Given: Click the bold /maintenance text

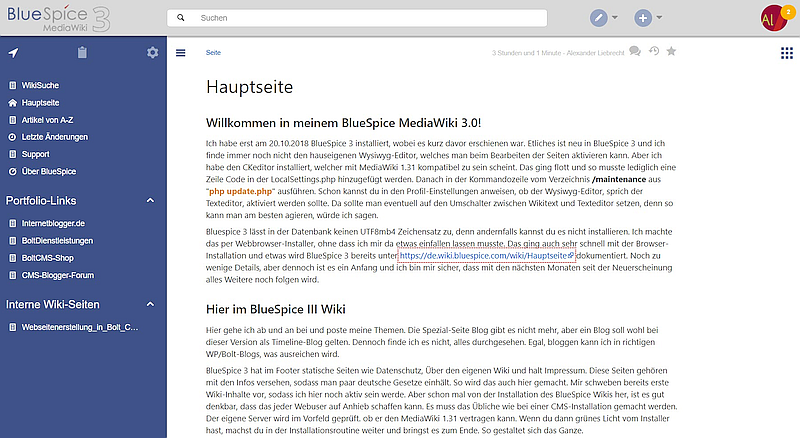Looking at the screenshot, I should click(x=619, y=179).
